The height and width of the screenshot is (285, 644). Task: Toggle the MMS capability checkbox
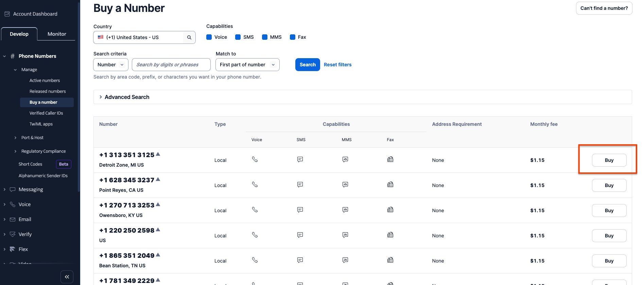tap(265, 37)
